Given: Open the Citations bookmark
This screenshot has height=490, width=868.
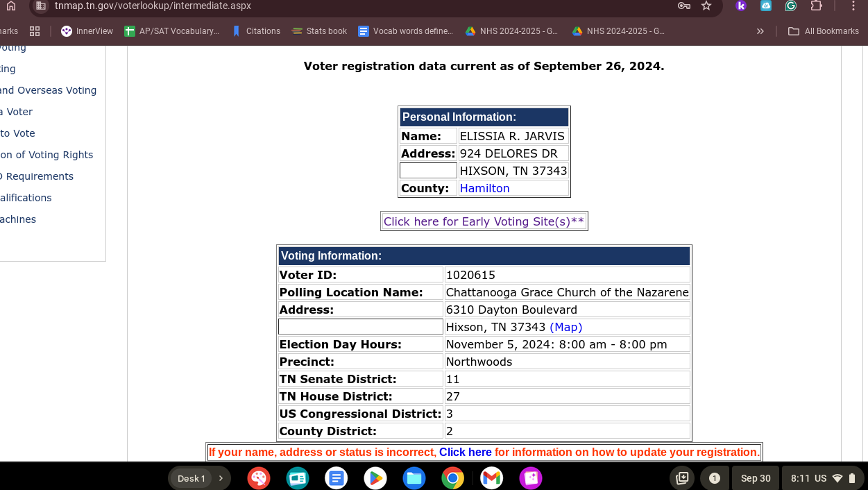Looking at the screenshot, I should coord(256,31).
